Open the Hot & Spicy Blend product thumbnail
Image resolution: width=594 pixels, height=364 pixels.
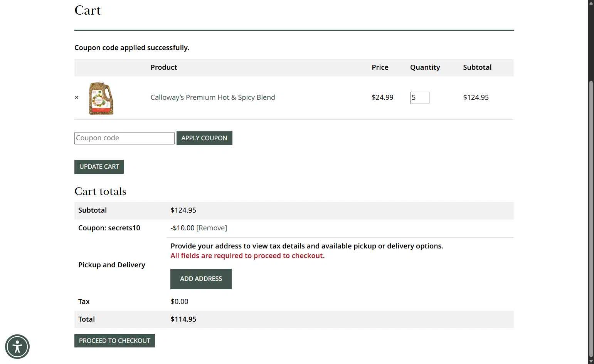pos(101,98)
